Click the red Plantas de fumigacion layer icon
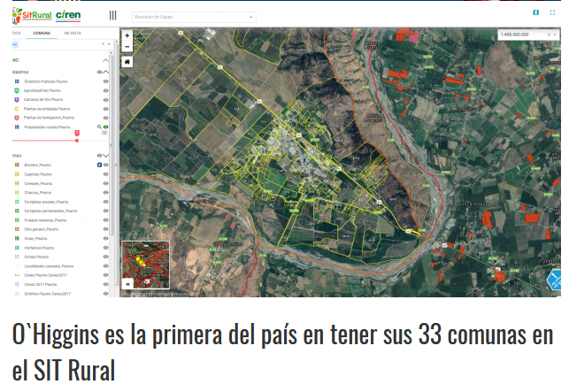This screenshot has width=569, height=392. tap(17, 118)
